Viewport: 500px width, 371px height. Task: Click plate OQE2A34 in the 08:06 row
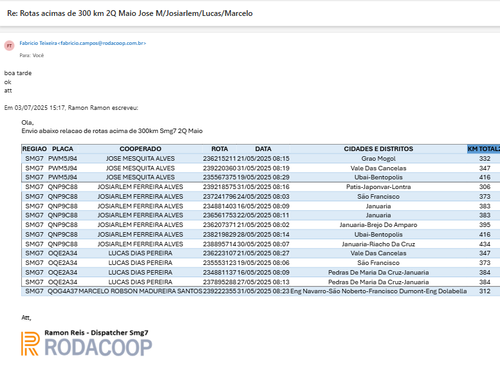pyautogui.click(x=63, y=263)
